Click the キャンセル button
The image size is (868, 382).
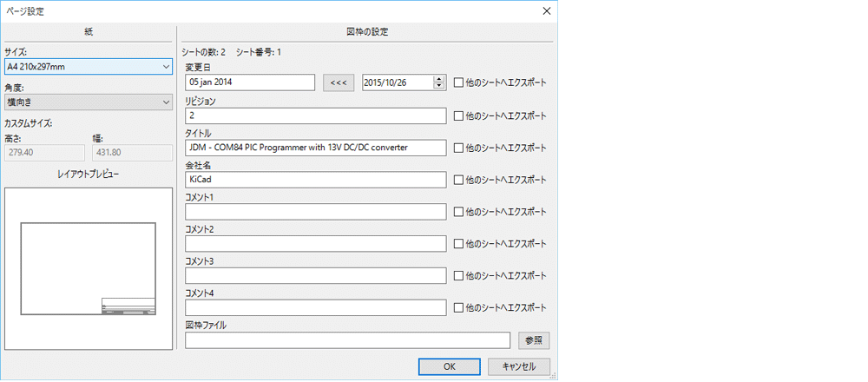[x=519, y=366]
